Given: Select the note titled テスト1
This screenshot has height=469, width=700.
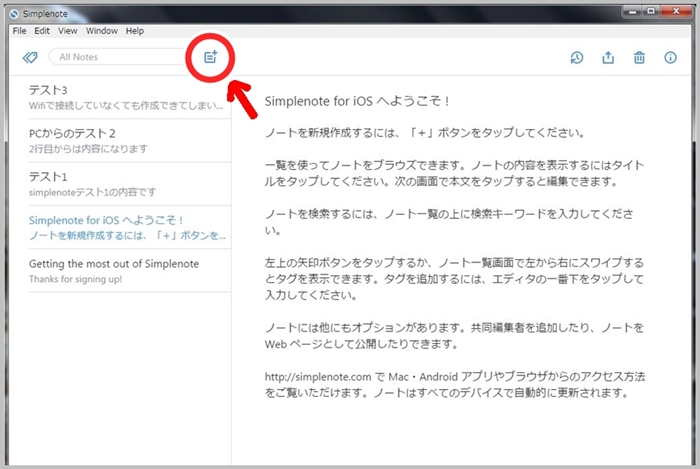Looking at the screenshot, I should 129,184.
